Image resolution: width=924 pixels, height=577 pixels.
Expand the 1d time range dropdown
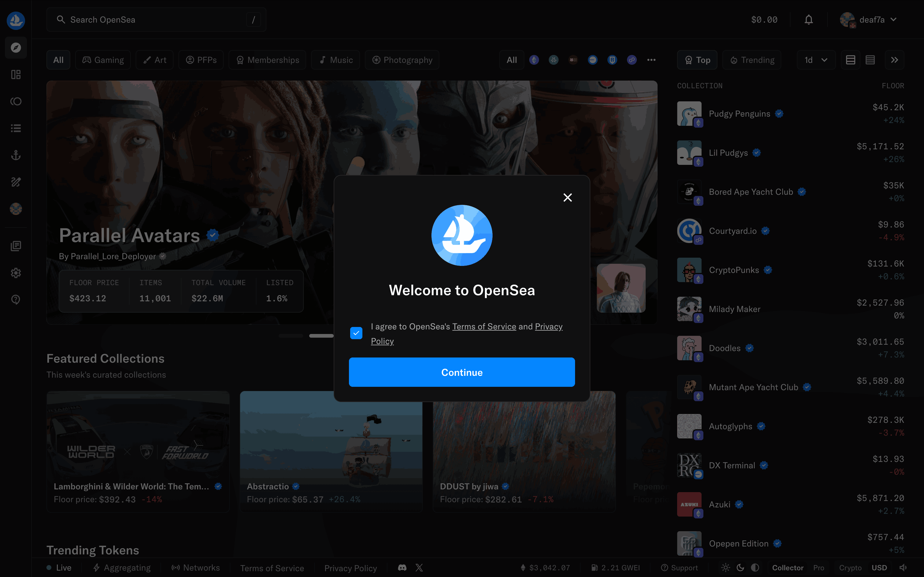pyautogui.click(x=816, y=60)
